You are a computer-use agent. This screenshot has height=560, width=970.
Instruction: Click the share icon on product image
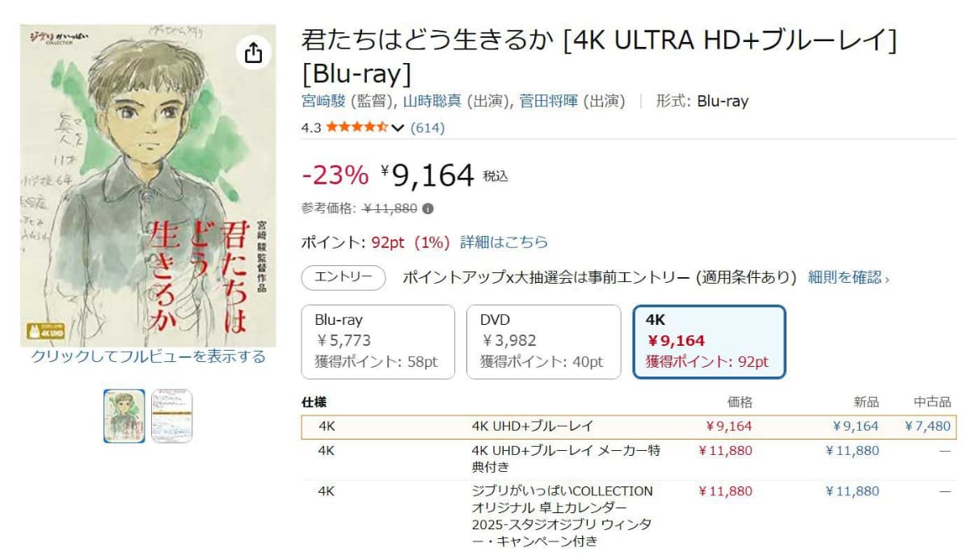point(253,53)
